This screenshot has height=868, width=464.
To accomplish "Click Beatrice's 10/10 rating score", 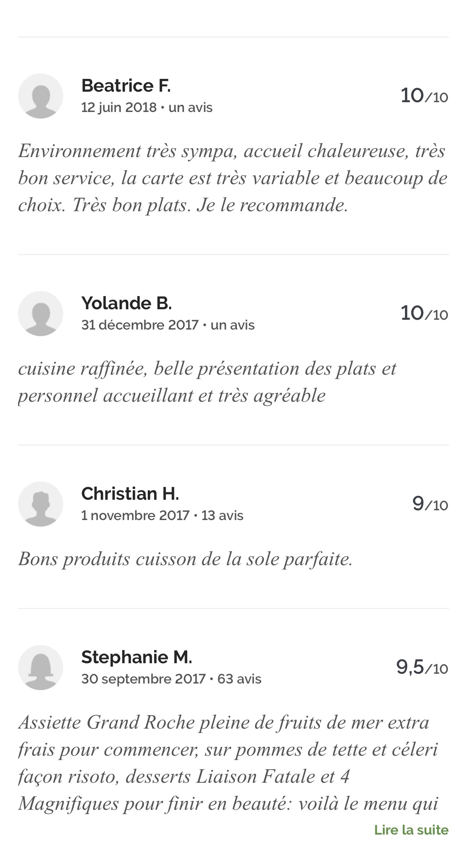I will (425, 96).
